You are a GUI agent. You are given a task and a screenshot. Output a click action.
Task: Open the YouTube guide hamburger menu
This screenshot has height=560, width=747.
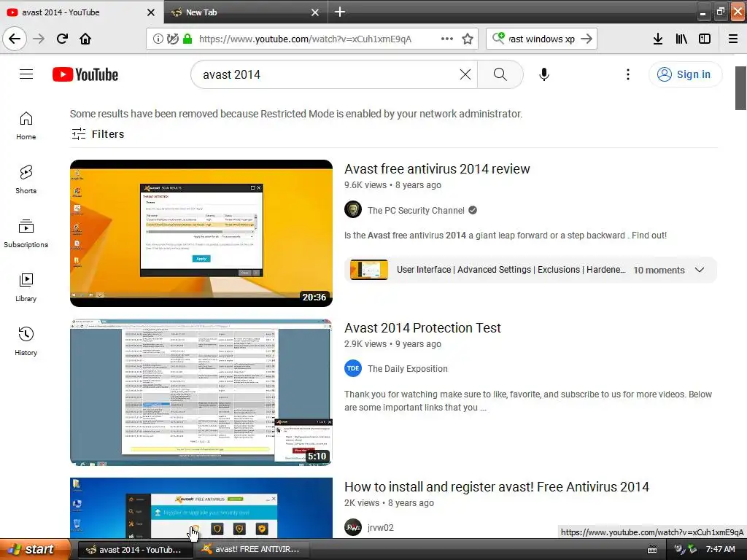pos(26,74)
